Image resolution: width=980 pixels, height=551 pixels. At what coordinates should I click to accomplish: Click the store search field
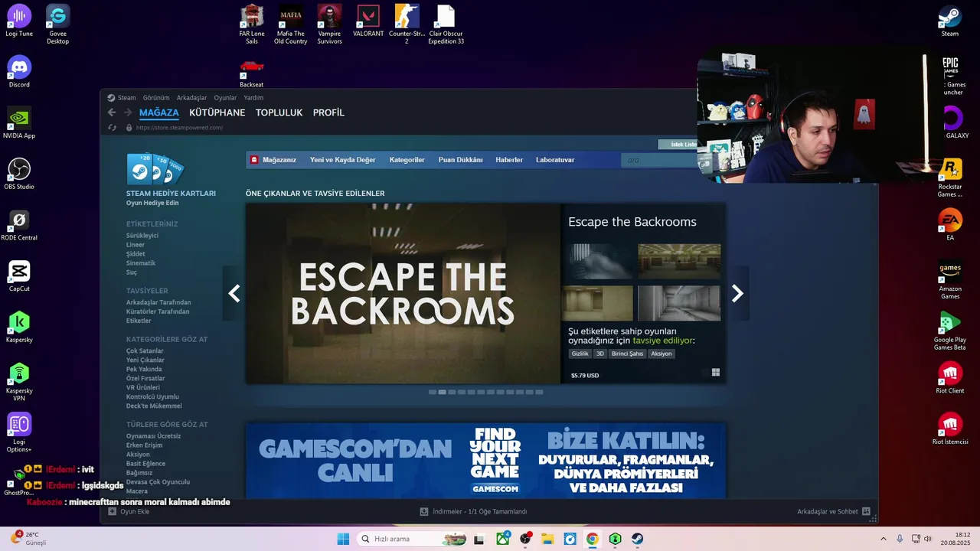[659, 160]
